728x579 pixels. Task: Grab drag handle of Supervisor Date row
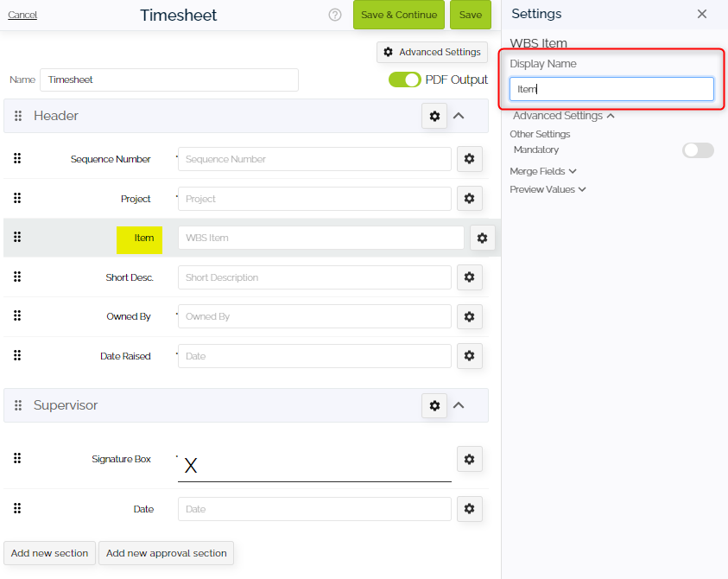[17, 508]
